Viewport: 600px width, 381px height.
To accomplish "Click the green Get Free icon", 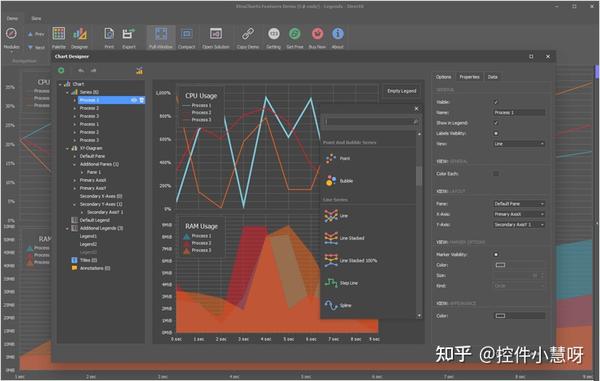I will (295, 34).
